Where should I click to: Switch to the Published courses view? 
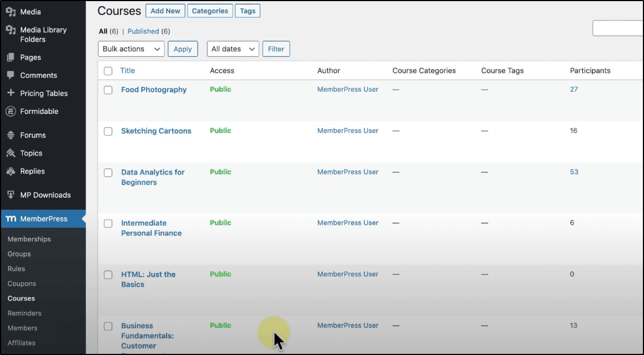click(143, 31)
